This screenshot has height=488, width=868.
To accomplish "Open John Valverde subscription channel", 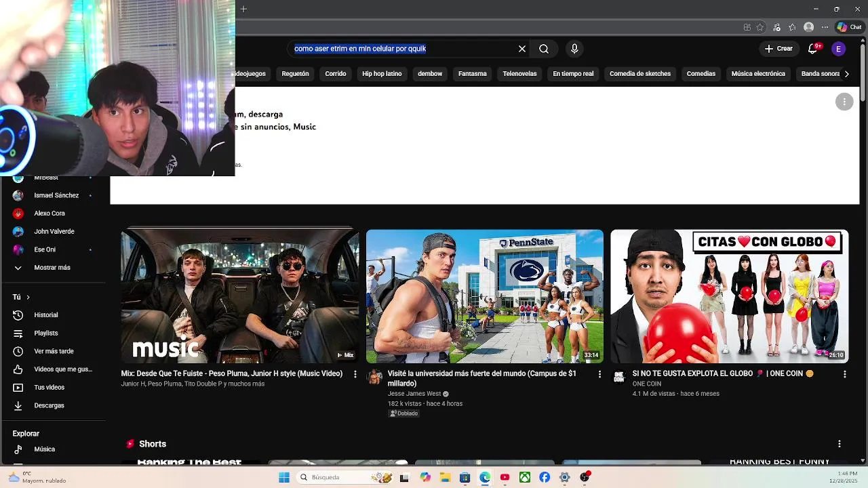I will [x=54, y=232].
